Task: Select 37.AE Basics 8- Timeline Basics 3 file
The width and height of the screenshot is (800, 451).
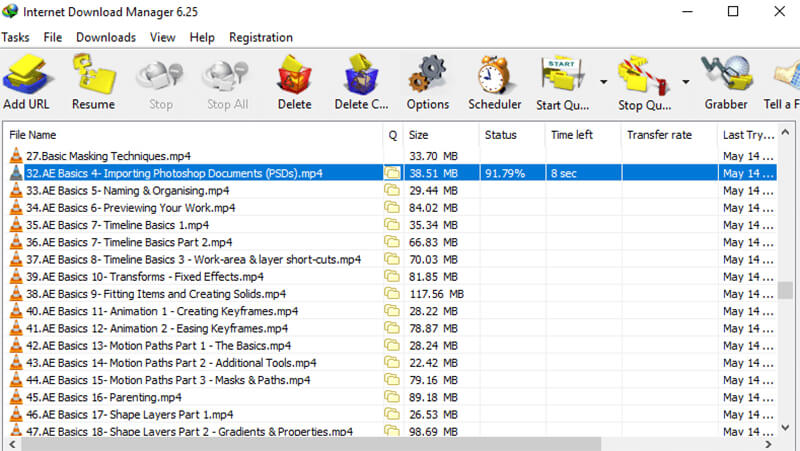Action: coord(193,260)
